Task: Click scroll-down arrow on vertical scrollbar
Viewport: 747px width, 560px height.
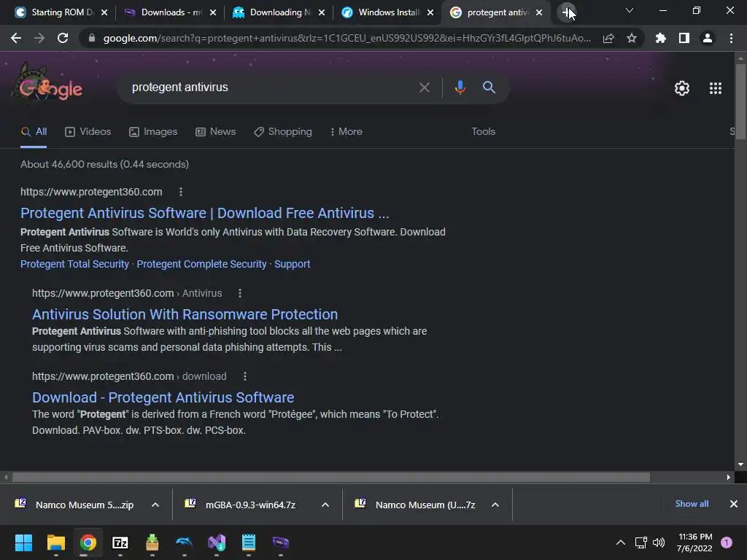Action: 740,464
